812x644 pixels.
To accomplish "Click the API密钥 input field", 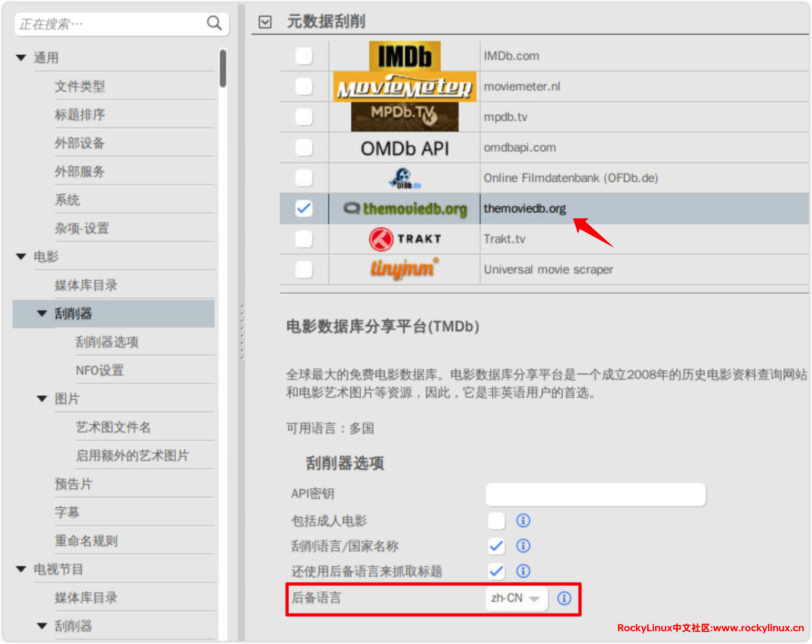I will pos(595,495).
